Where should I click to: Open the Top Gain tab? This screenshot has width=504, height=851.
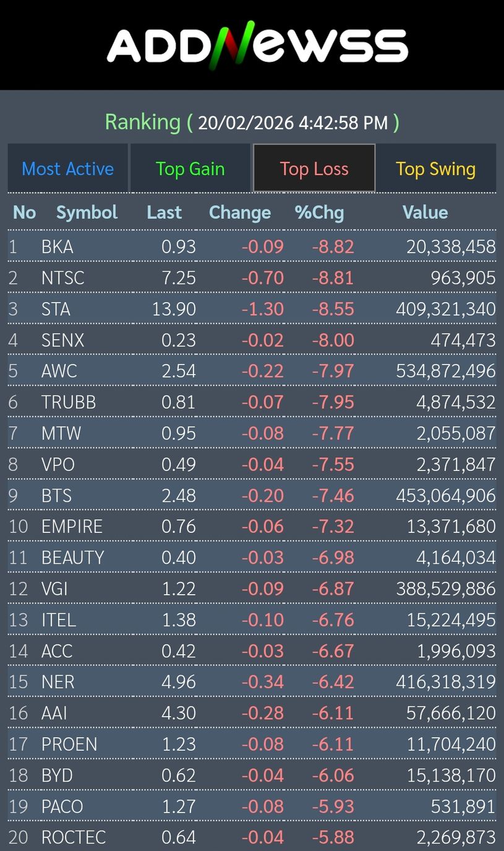190,169
